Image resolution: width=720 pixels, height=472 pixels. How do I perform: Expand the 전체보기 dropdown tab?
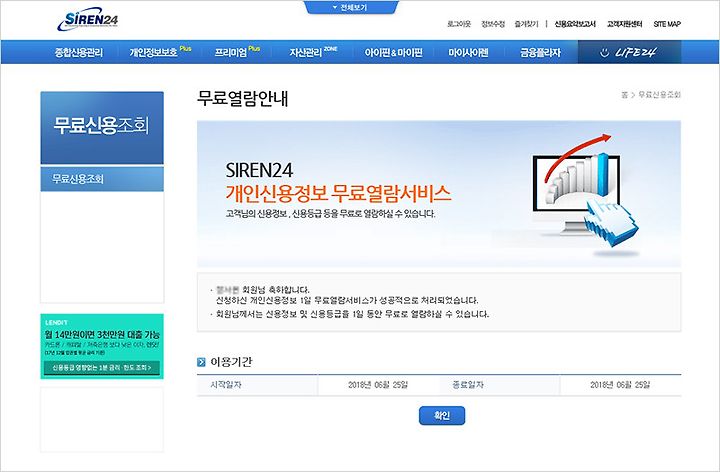tap(351, 7)
